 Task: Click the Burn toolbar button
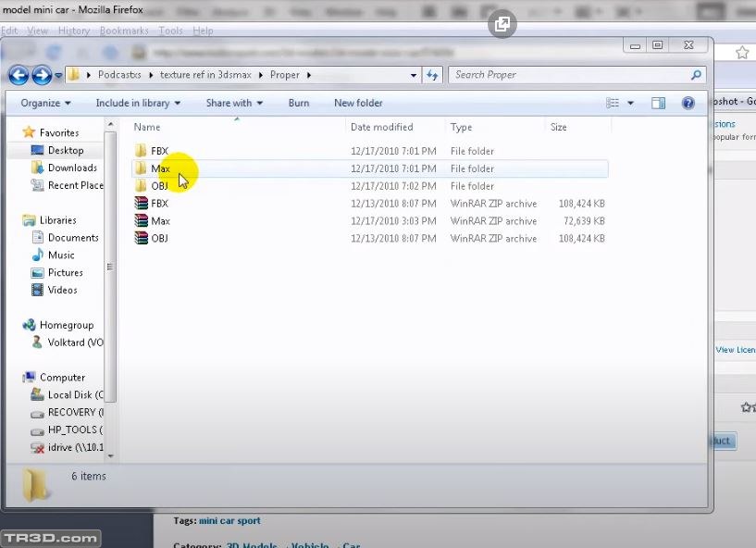point(299,103)
